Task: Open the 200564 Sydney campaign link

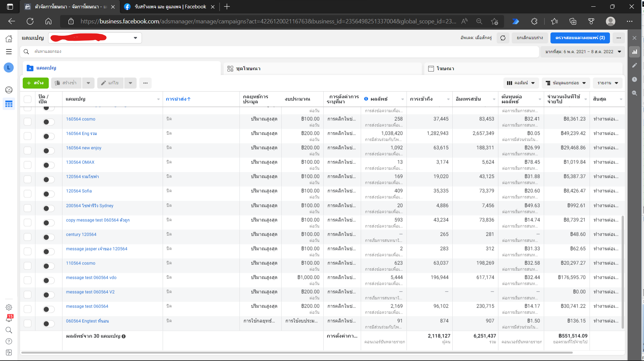Action: [x=90, y=206]
